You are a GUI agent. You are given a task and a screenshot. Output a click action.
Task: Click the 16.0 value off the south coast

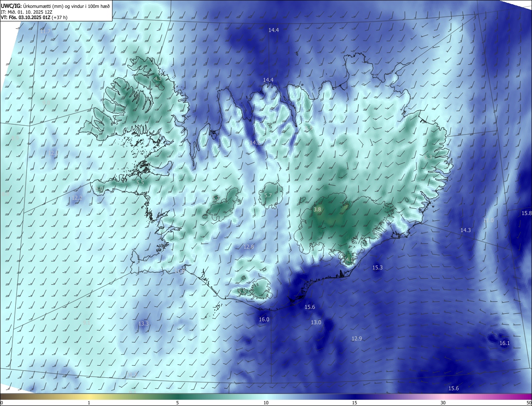click(x=264, y=319)
